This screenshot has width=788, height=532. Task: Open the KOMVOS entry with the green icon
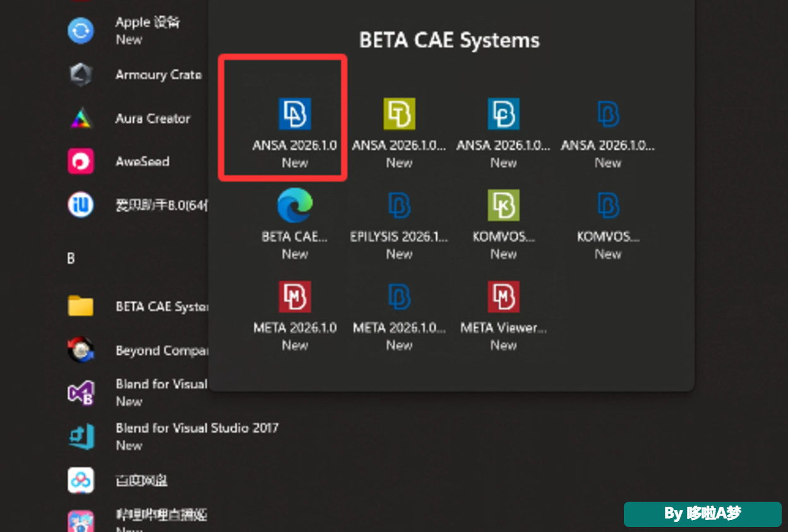tap(503, 224)
